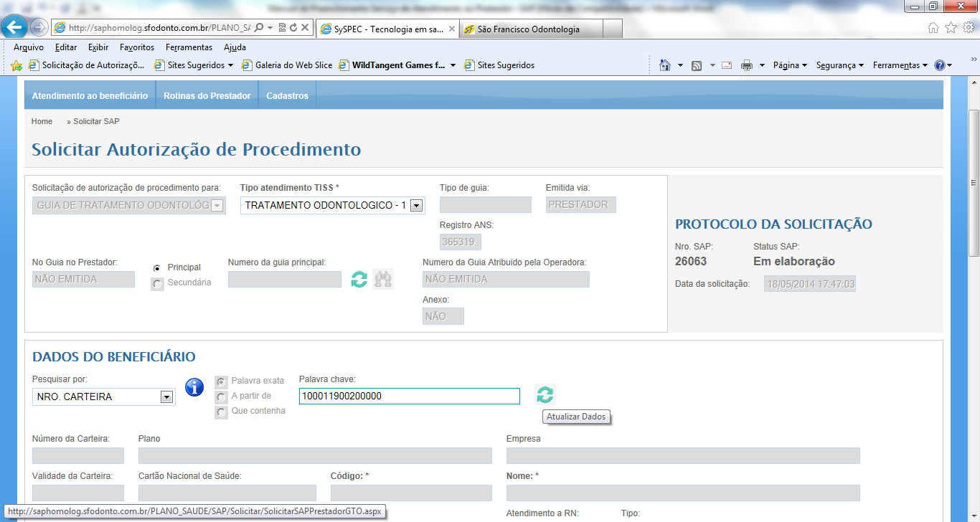The image size is (980, 522).
Task: Open Galeria do Web Slice favorite
Action: coord(287,65)
